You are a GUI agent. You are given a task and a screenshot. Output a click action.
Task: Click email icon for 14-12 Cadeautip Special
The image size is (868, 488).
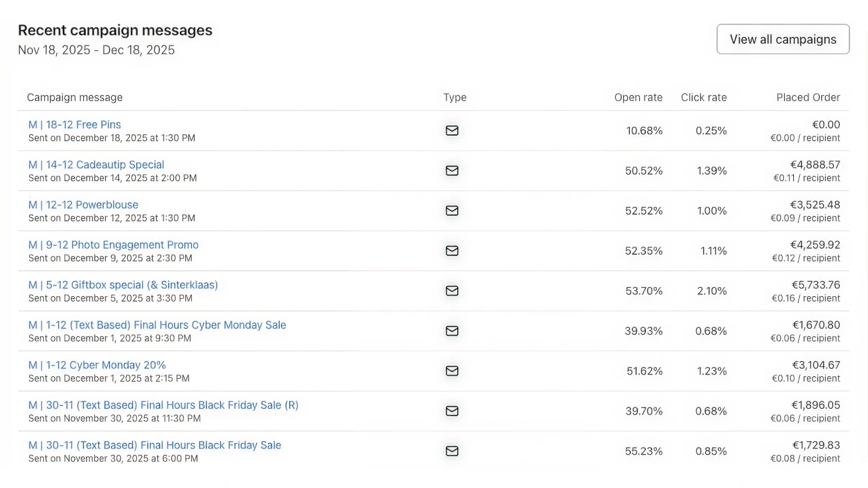(452, 171)
